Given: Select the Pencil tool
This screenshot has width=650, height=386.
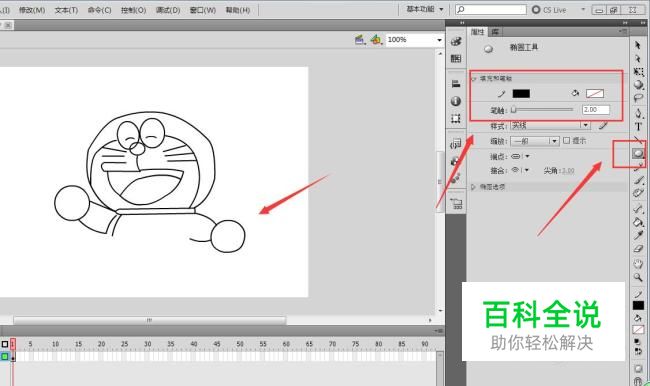Looking at the screenshot, I should pyautogui.click(x=638, y=167).
